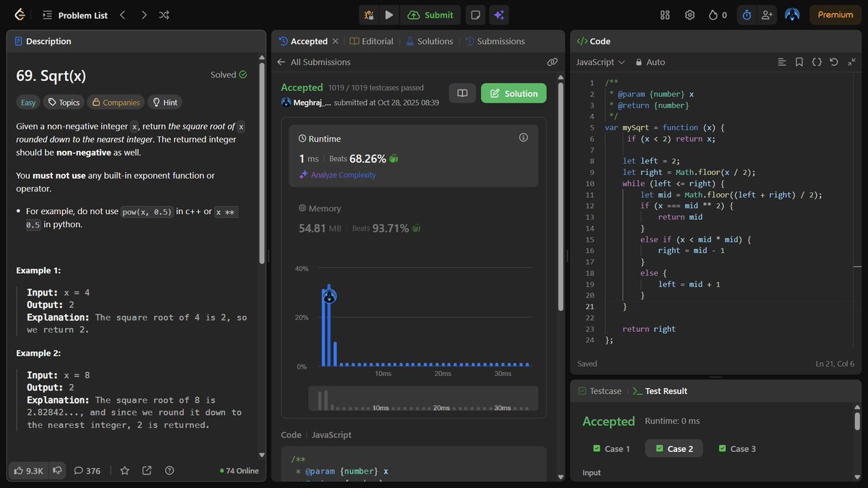Screen dimensions: 868x488
Task: Click the 74 Online indicator
Action: point(239,471)
